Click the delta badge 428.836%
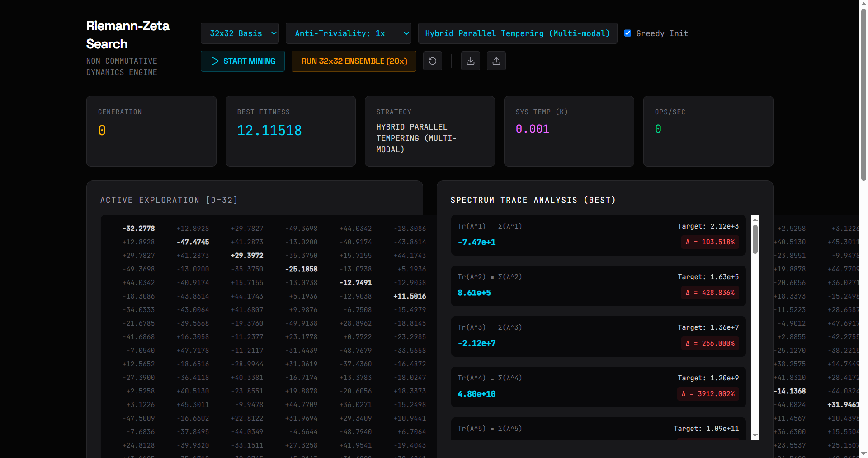Screen dimensions: 868x458 [x=710, y=293]
